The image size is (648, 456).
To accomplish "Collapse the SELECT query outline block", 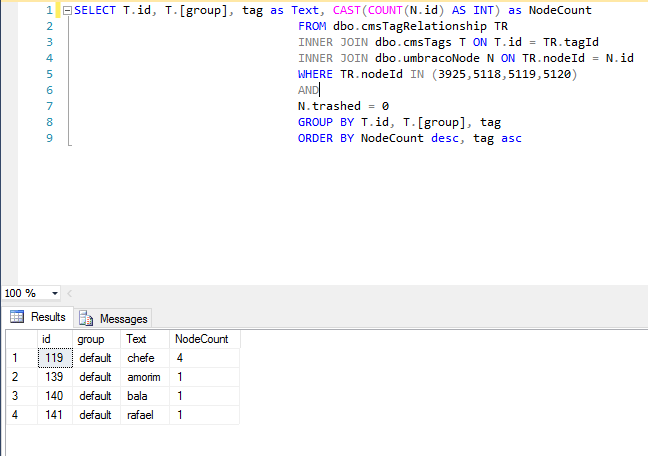I will coord(67,10).
